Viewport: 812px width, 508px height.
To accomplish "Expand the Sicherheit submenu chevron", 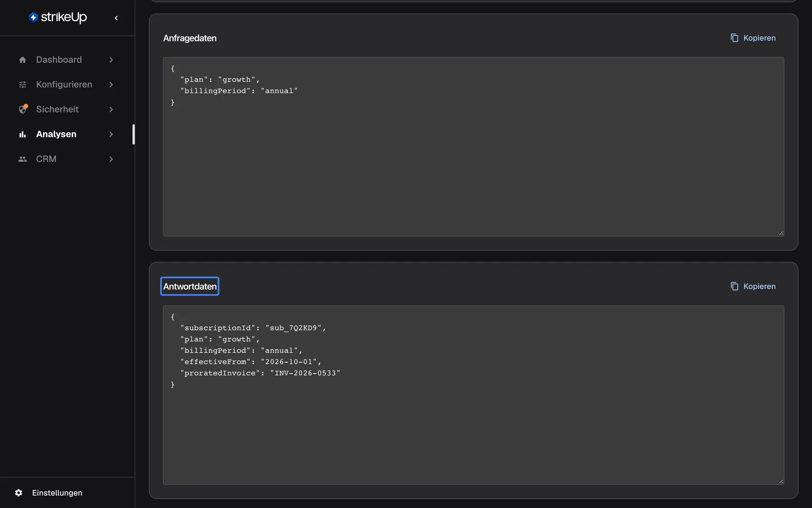I will click(111, 109).
